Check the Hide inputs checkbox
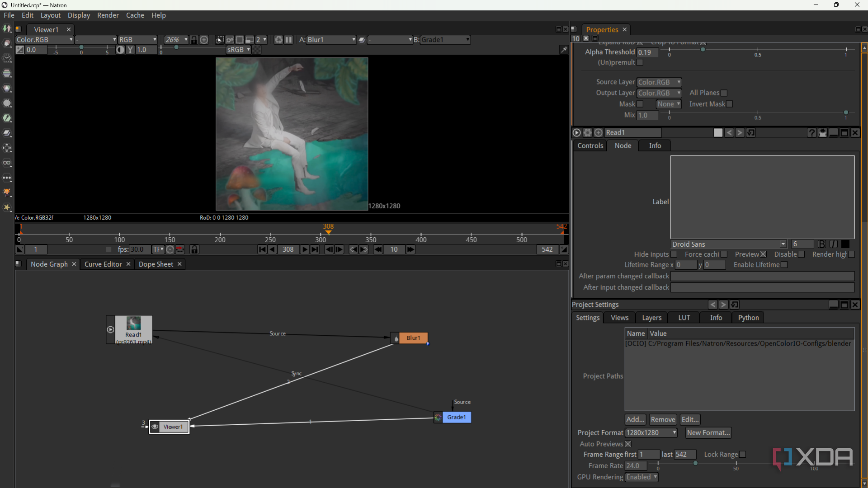868x488 pixels. tap(674, 254)
